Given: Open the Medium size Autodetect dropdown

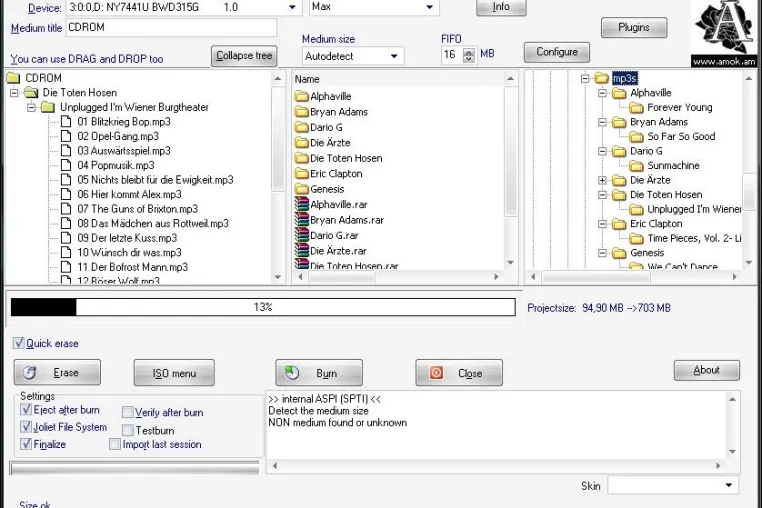Looking at the screenshot, I should (x=394, y=56).
